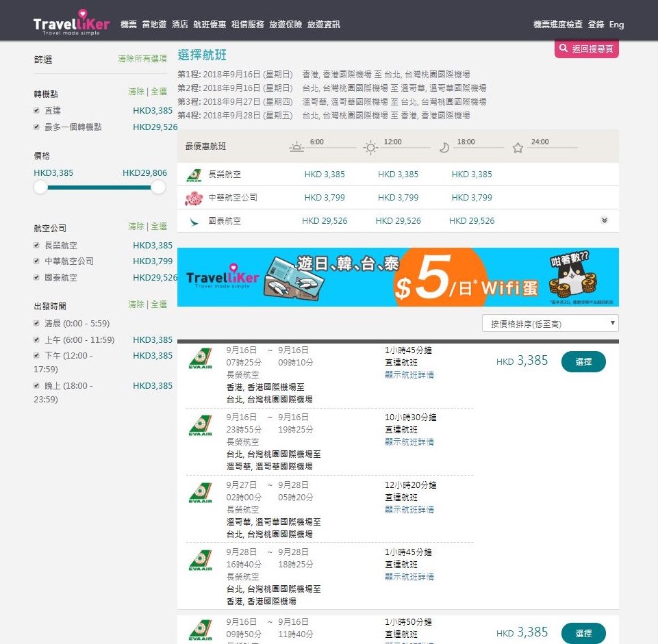Toggle 最多一個轉機點 checkbox
Image resolution: width=658 pixels, height=644 pixels.
[x=36, y=127]
